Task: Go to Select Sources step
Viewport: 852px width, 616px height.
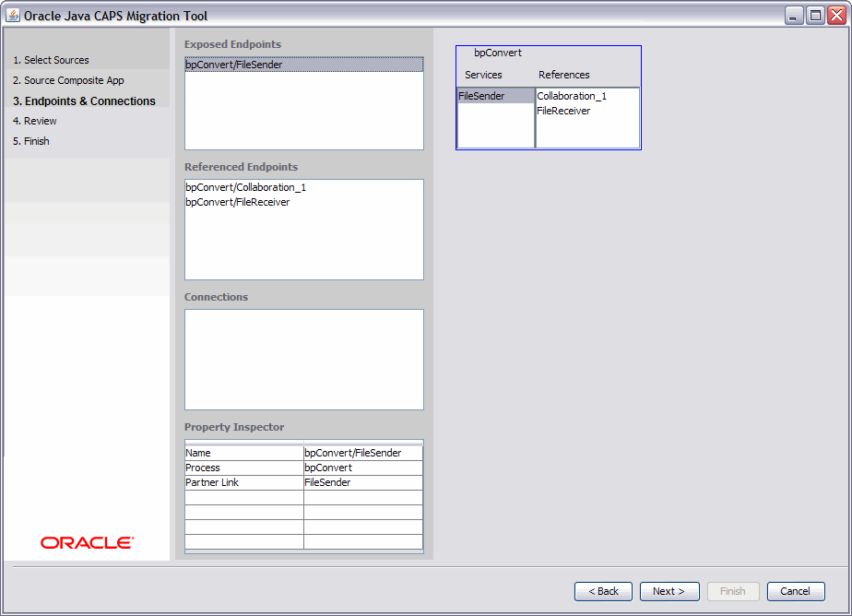Action: (51, 60)
